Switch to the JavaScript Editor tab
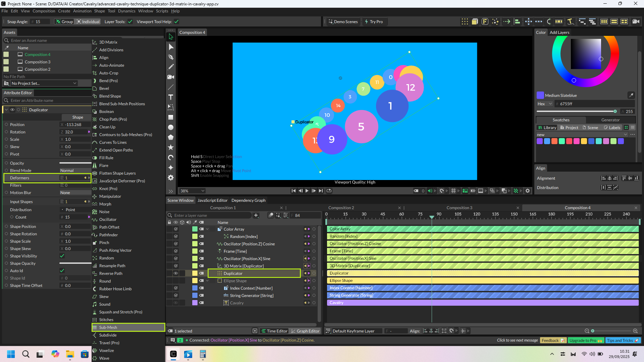644x362 pixels. click(x=212, y=200)
